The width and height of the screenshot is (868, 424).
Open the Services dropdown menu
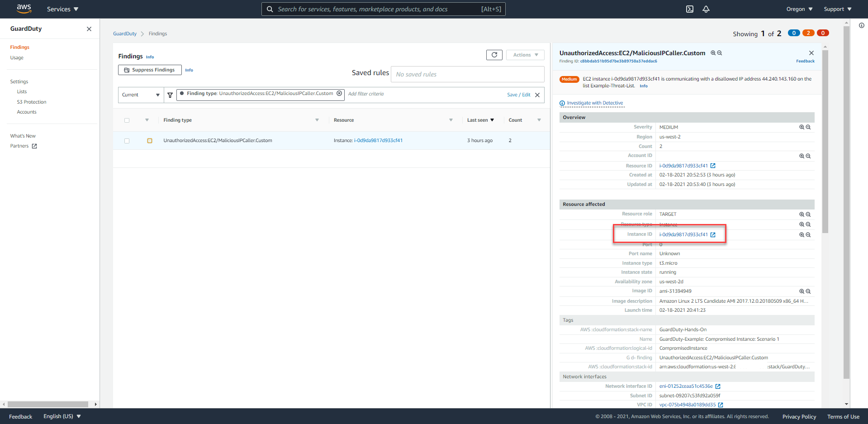point(62,9)
